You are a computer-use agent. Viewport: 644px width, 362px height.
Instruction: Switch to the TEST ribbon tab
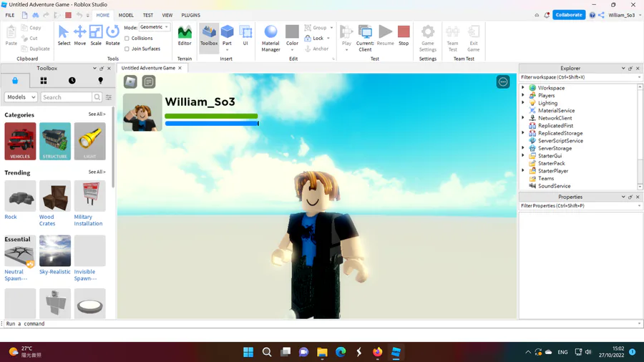point(148,15)
